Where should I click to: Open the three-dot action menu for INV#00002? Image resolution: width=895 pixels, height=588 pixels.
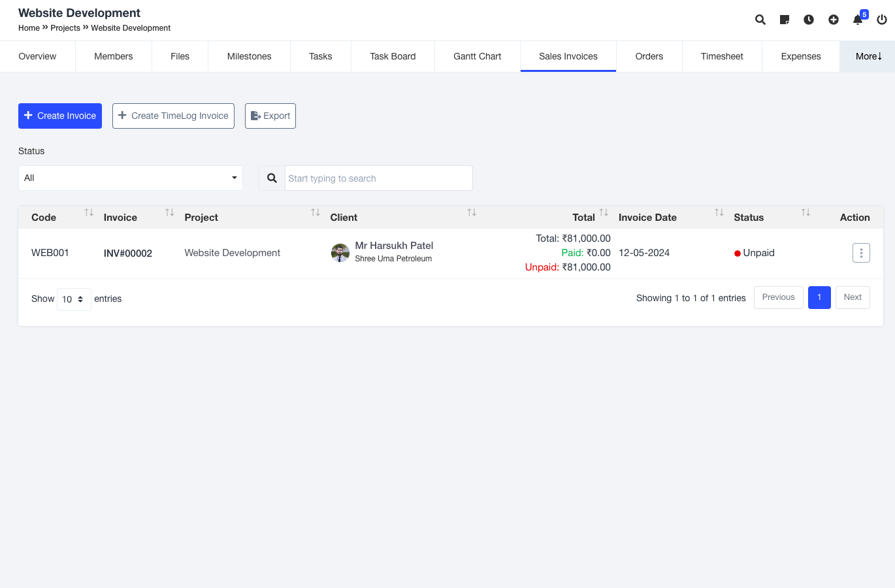coord(861,253)
